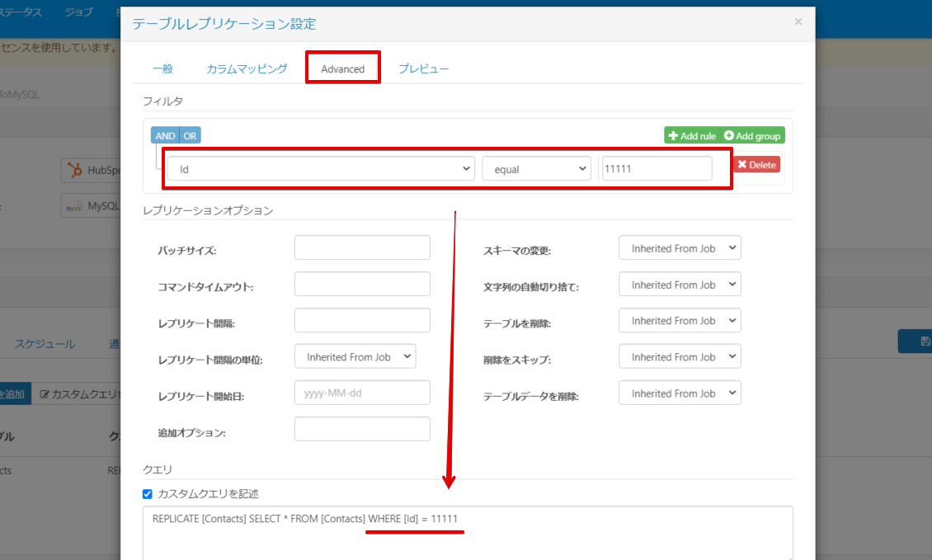Open the プレビュー tab
932x560 pixels.
[423, 69]
